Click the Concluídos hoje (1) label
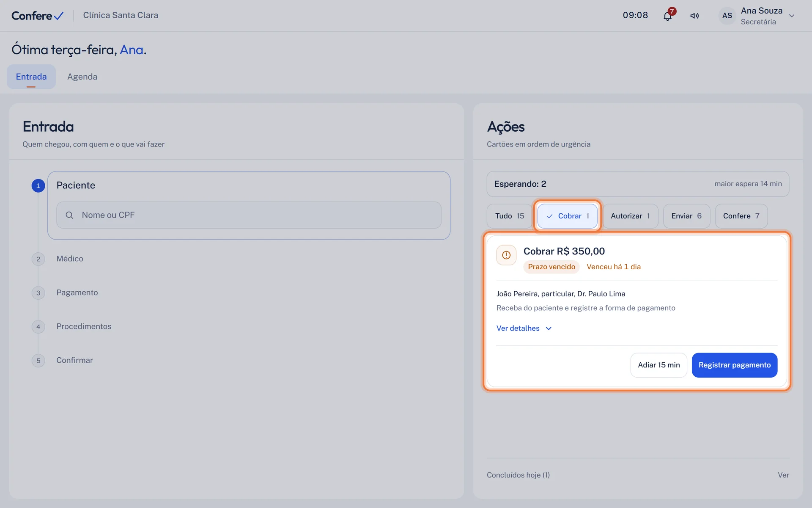The width and height of the screenshot is (812, 508). [518, 475]
